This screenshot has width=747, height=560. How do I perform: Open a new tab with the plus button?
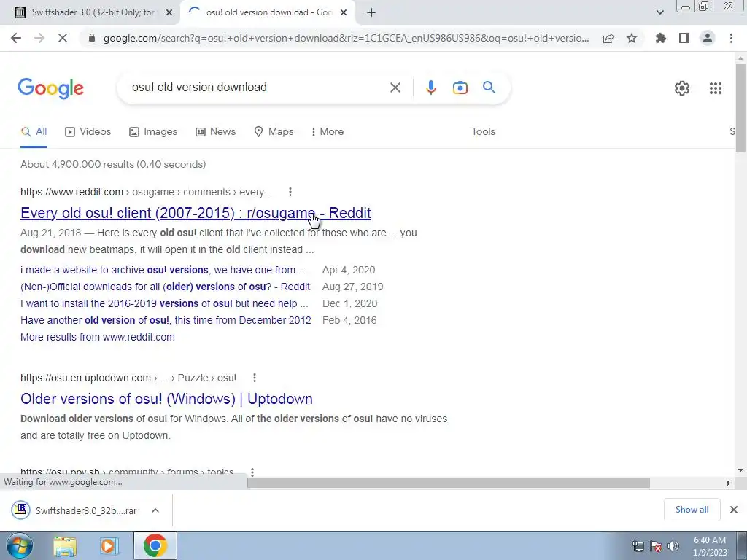(371, 13)
